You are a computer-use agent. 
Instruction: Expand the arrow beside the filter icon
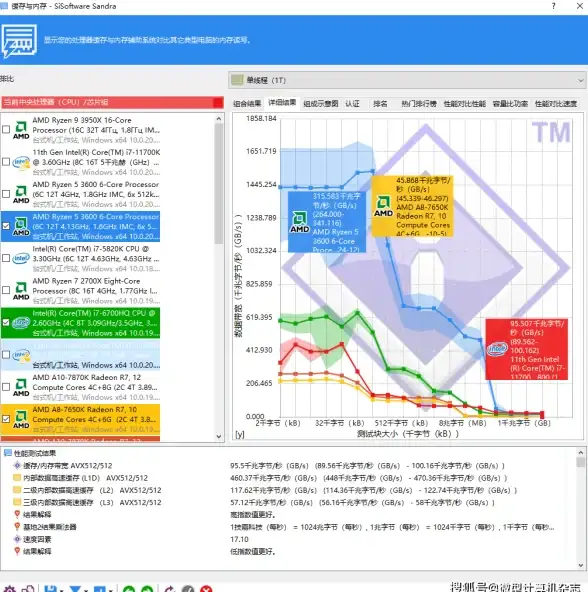click(86, 590)
